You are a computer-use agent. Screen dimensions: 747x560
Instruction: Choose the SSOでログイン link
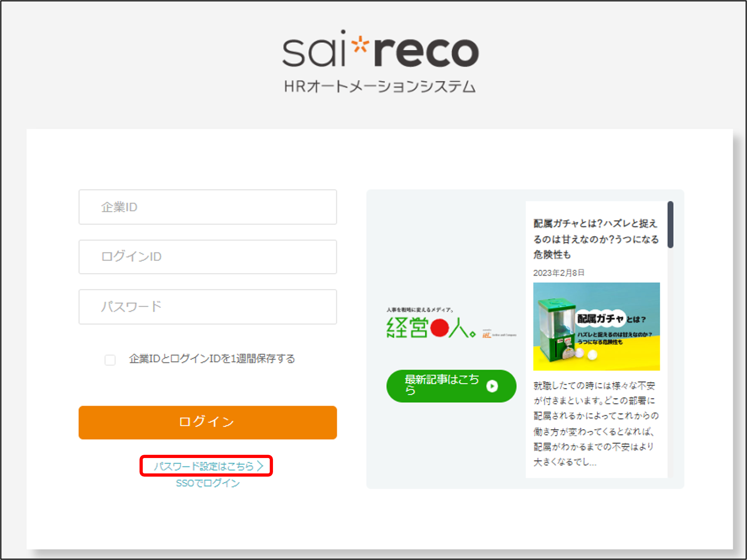click(207, 483)
